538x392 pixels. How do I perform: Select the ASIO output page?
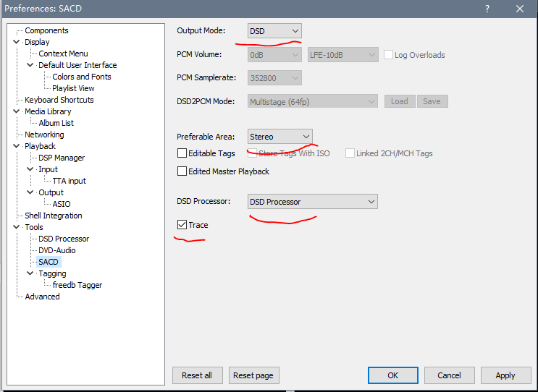pos(62,204)
